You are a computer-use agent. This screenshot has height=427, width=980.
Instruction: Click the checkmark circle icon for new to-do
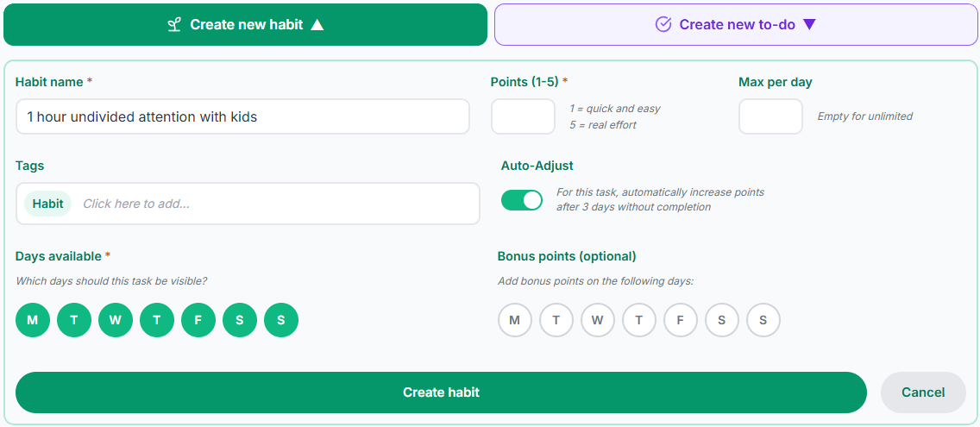coord(663,24)
